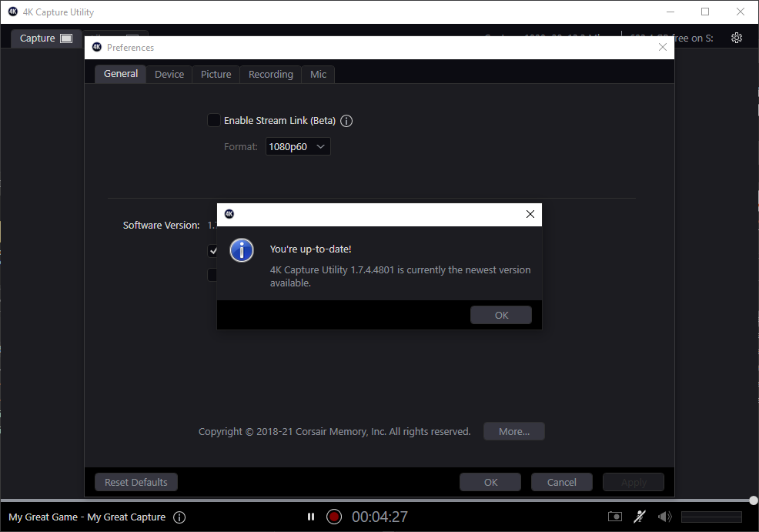
Task: Click Reset Defaults button
Action: point(136,482)
